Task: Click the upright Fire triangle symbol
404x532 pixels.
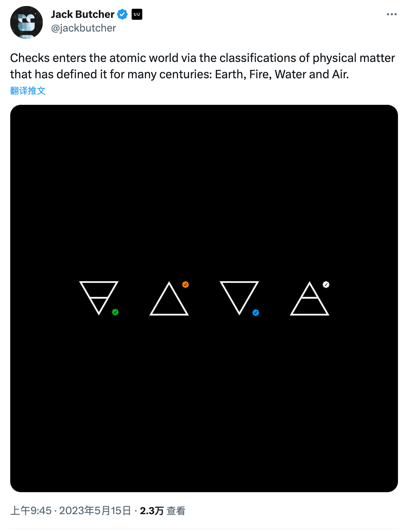Action: pyautogui.click(x=169, y=299)
